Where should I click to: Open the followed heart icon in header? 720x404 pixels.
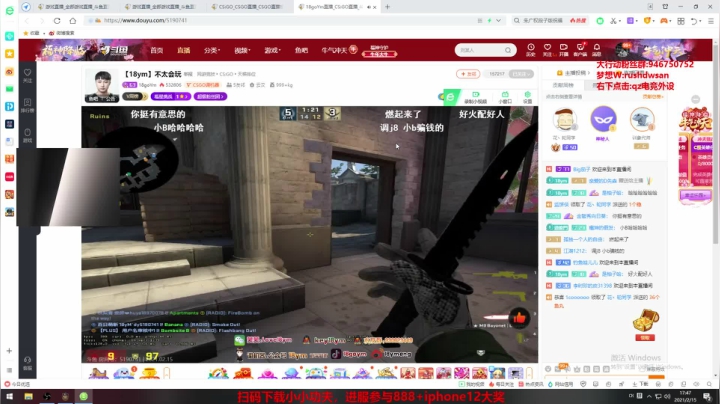click(x=547, y=50)
